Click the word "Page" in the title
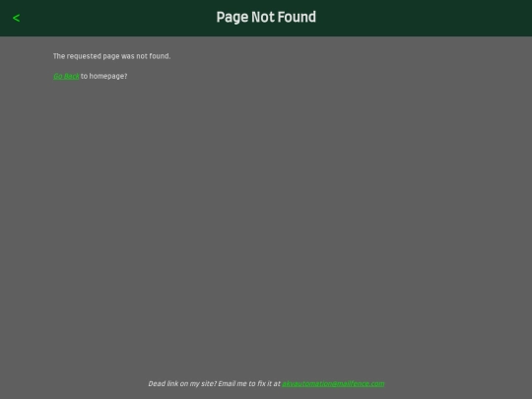The height and width of the screenshot is (399, 532). [233, 18]
